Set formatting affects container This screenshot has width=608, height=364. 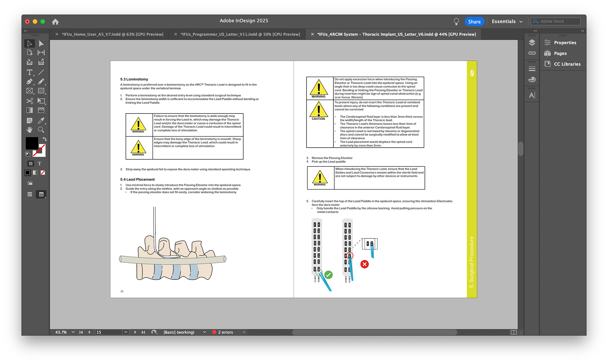pos(31,163)
